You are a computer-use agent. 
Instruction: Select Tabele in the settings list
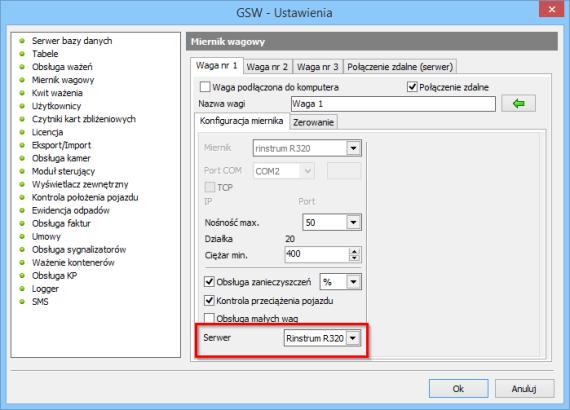pos(45,54)
